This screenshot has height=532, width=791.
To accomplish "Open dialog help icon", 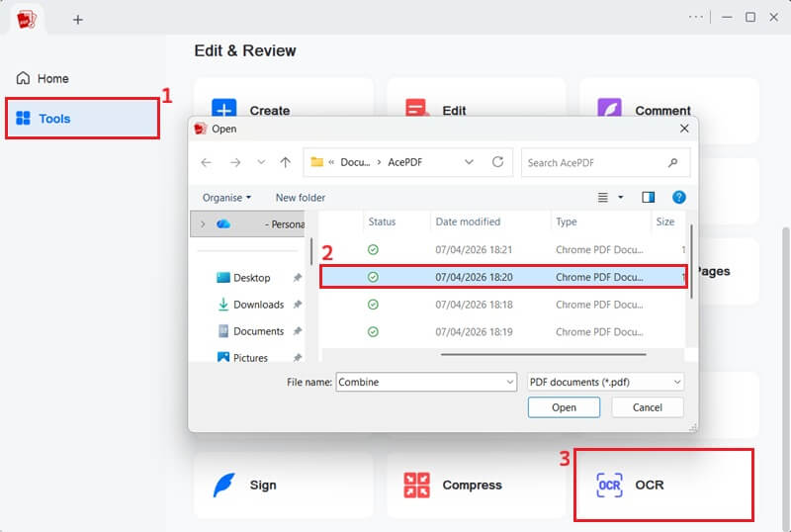I will [679, 198].
